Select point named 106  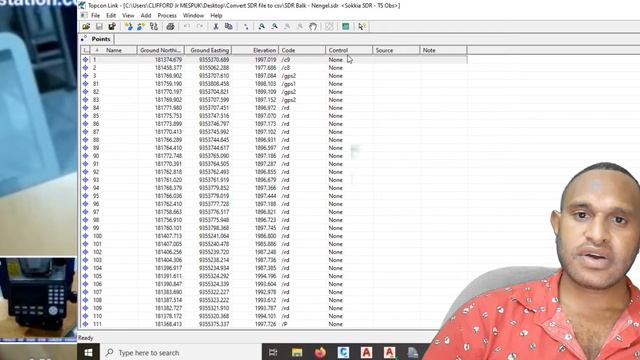pyautogui.click(x=97, y=284)
